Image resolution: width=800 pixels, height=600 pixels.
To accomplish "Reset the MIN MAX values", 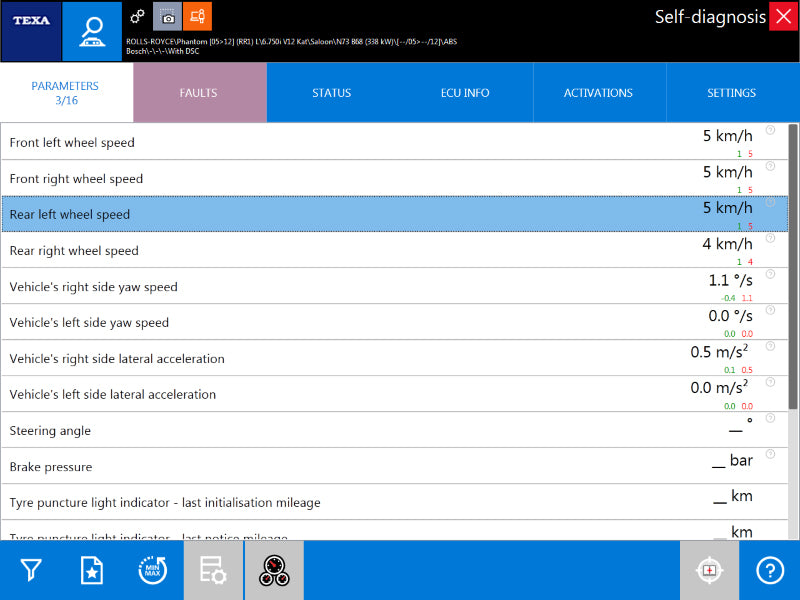I will click(152, 571).
